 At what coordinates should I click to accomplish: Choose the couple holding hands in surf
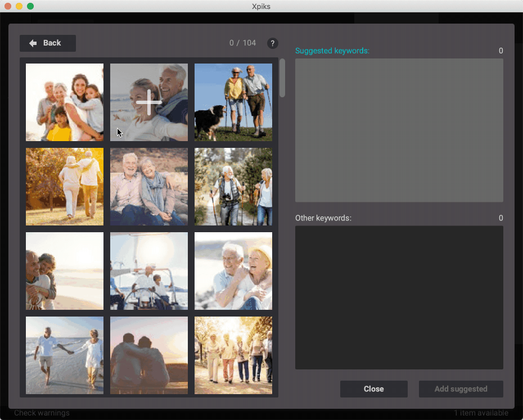coord(65,355)
